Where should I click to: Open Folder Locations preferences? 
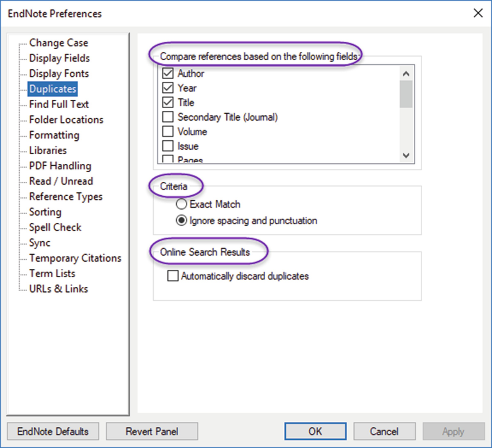tap(66, 120)
